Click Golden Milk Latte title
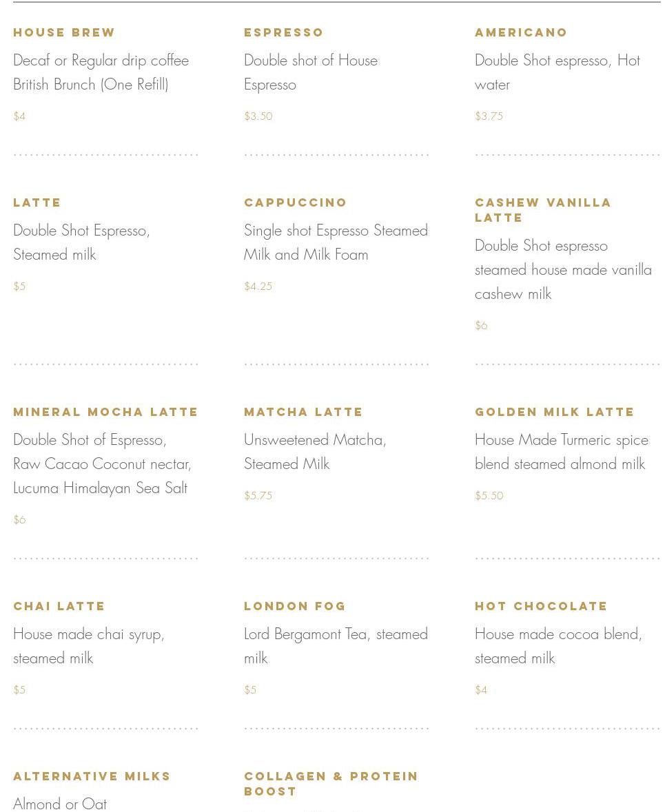Viewport: 665px width, 812px height. (554, 412)
